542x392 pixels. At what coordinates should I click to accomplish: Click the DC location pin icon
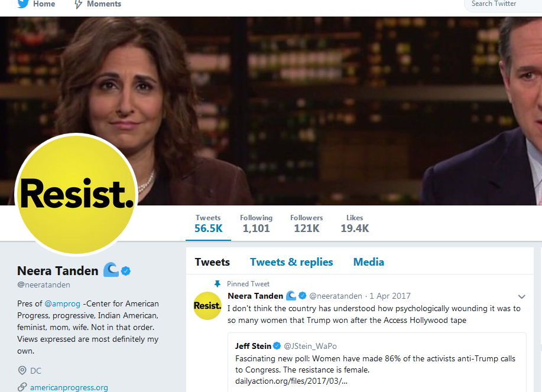click(x=22, y=371)
